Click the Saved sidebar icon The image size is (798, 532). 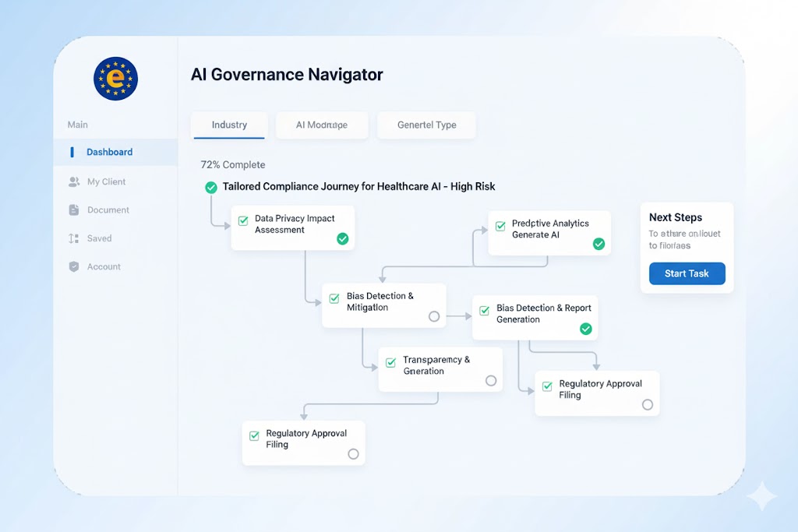coord(75,238)
